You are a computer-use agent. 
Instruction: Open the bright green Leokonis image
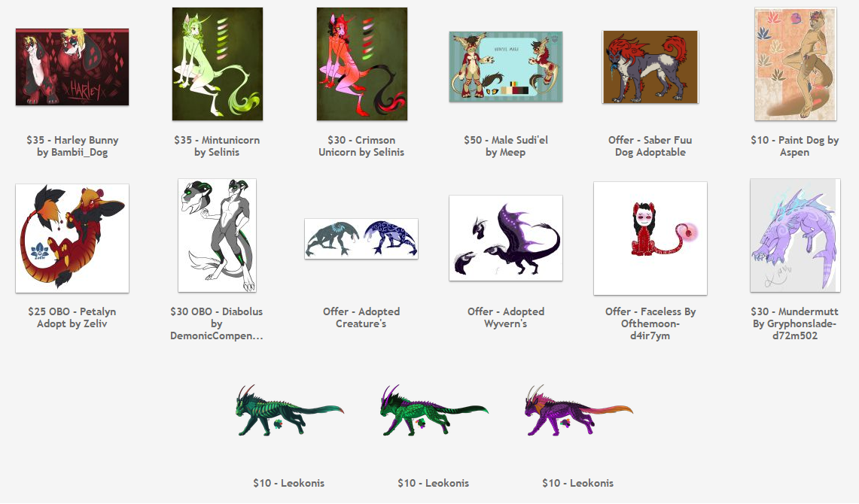coord(434,411)
